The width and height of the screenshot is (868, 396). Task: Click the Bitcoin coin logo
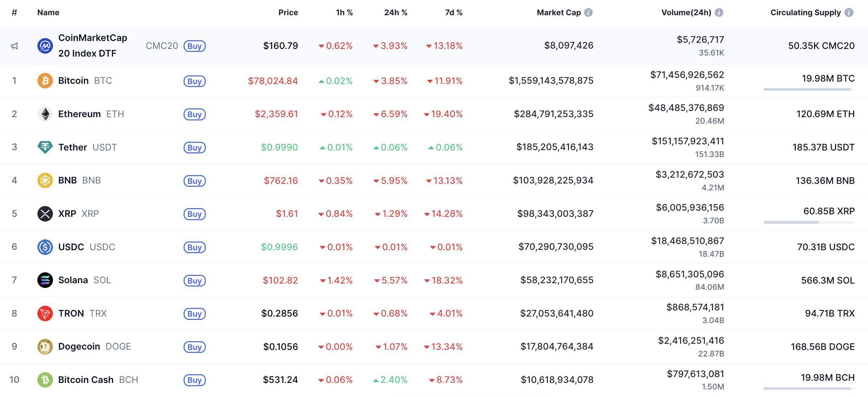[45, 81]
